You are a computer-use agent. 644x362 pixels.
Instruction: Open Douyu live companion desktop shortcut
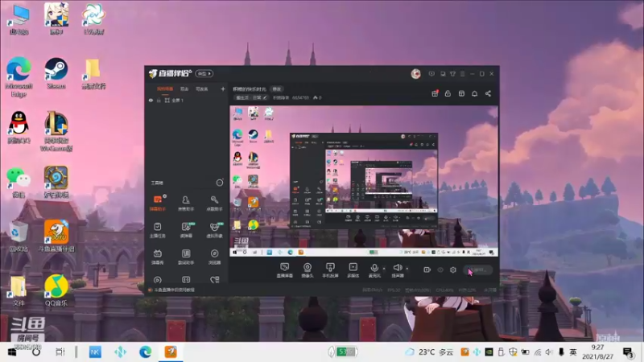click(56, 236)
